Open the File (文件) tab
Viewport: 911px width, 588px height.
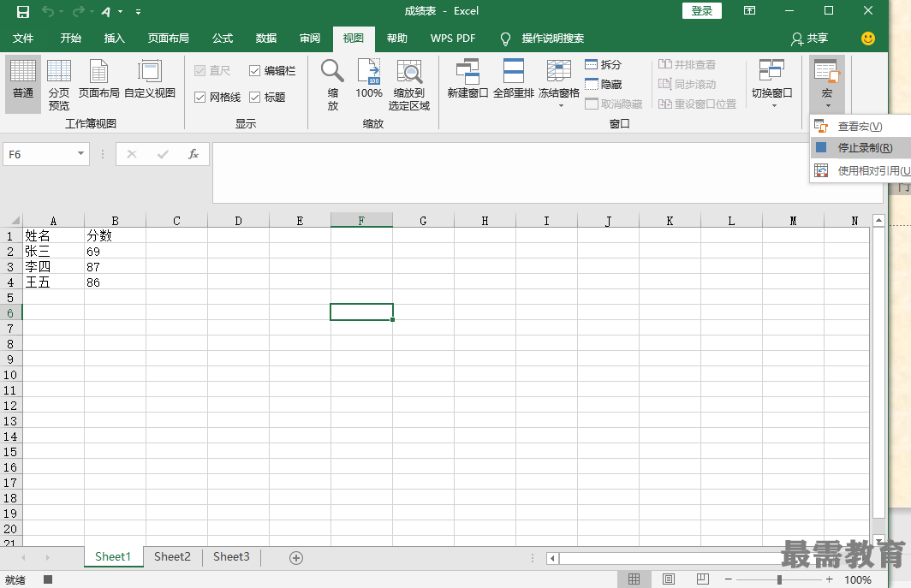(x=23, y=39)
